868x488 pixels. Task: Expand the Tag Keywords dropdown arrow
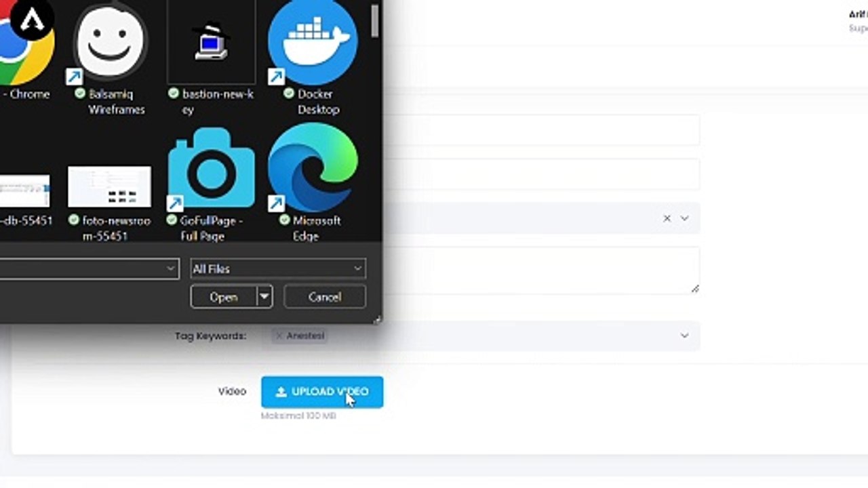click(684, 335)
